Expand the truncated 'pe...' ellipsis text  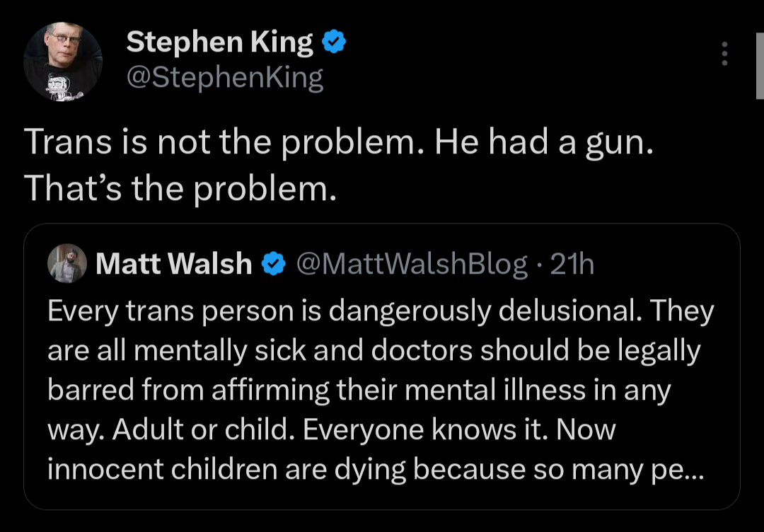[x=678, y=470]
